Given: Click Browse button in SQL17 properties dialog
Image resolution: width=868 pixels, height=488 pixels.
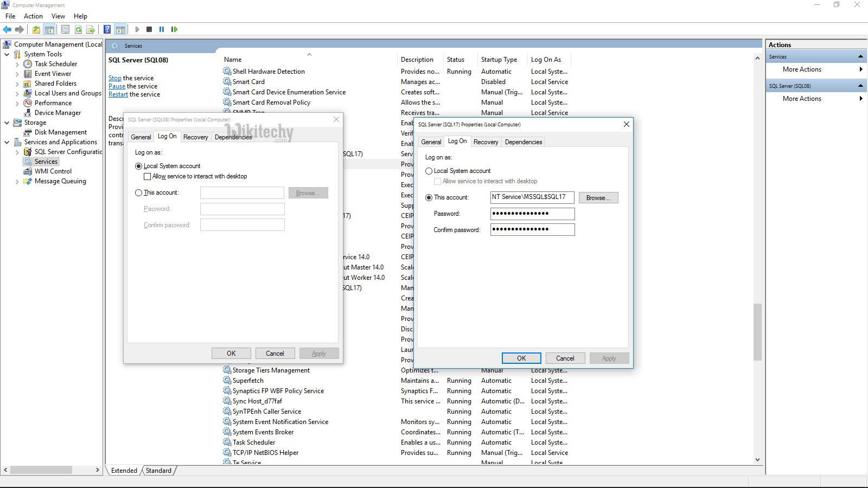Looking at the screenshot, I should [x=598, y=198].
